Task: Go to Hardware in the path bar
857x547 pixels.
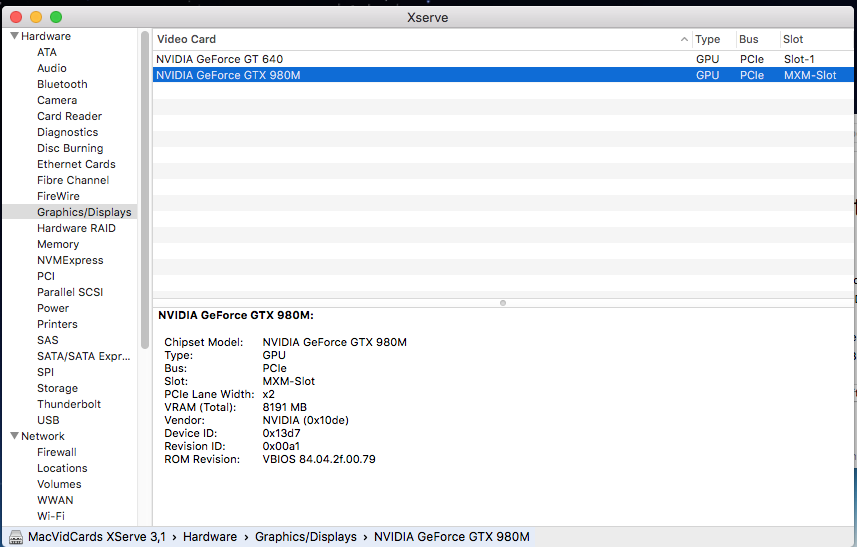Action: pos(210,537)
